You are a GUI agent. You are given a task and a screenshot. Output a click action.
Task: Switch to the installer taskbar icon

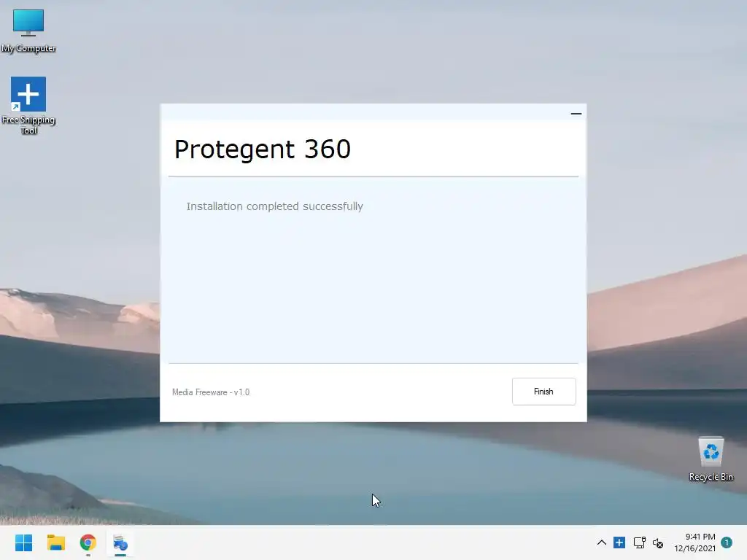pos(120,542)
